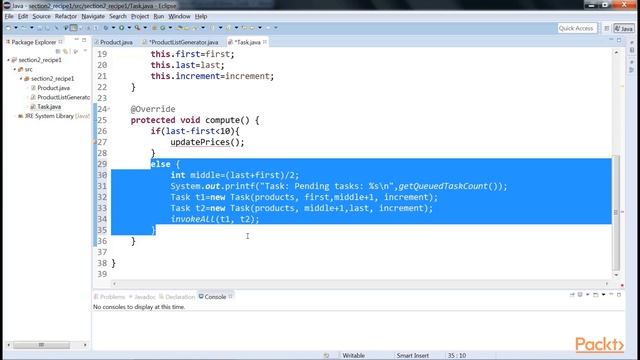Click the Writable status bar entry

[x=353, y=356]
